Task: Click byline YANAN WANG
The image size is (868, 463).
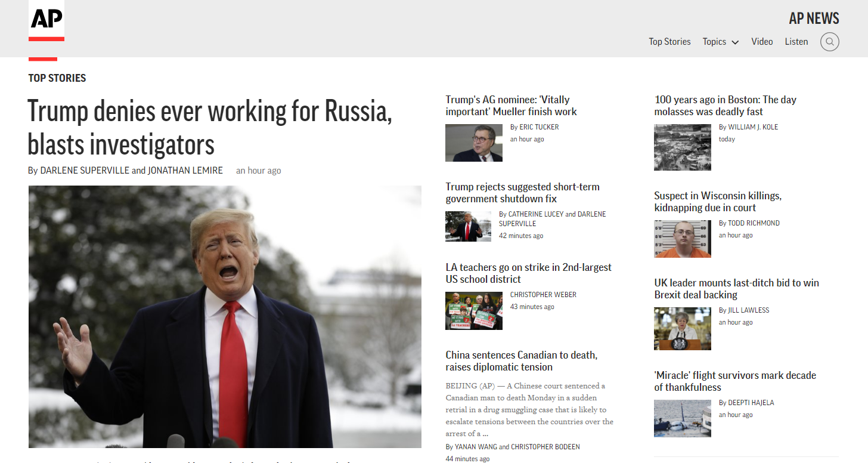Action: point(476,447)
